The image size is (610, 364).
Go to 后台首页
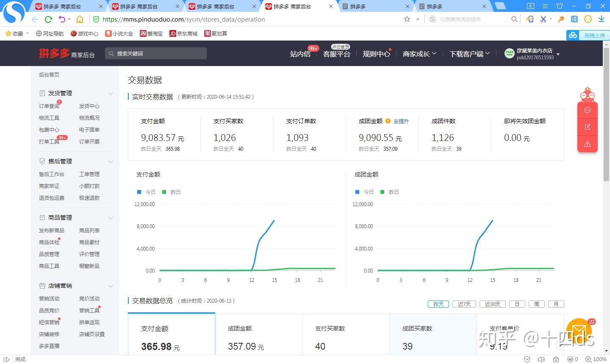(49, 74)
